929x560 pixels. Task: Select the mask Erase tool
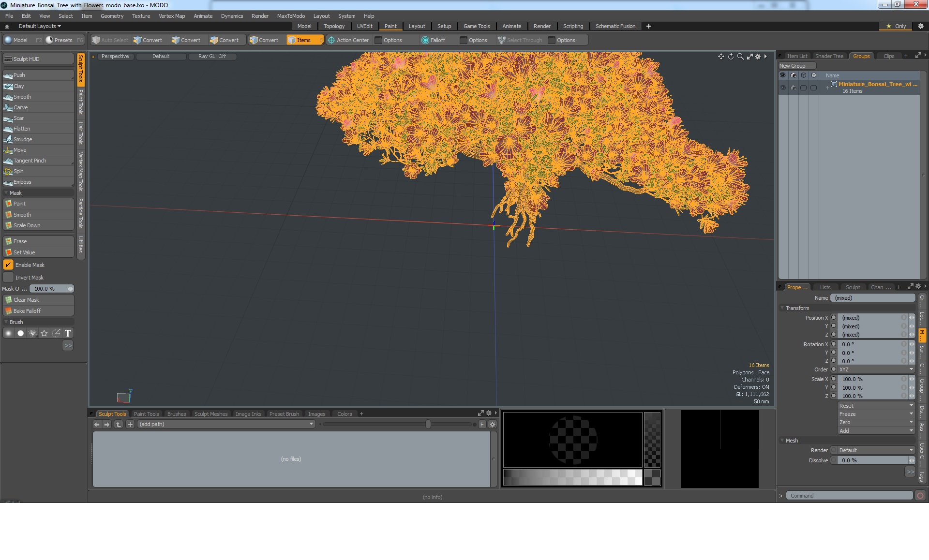tap(38, 241)
